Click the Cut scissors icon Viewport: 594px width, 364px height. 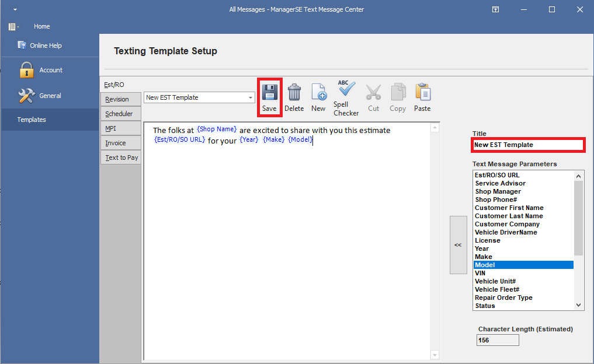click(373, 97)
